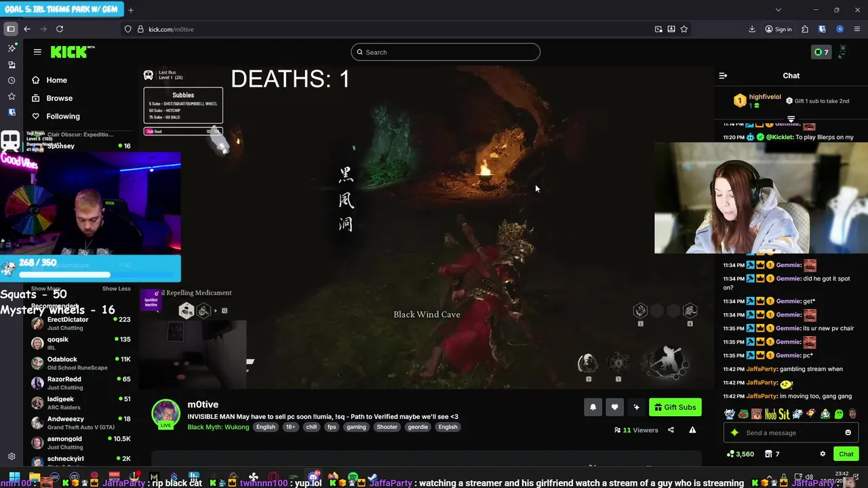Toggle the Firefox sidebar button
This screenshot has width=868, height=488.
click(x=11, y=29)
